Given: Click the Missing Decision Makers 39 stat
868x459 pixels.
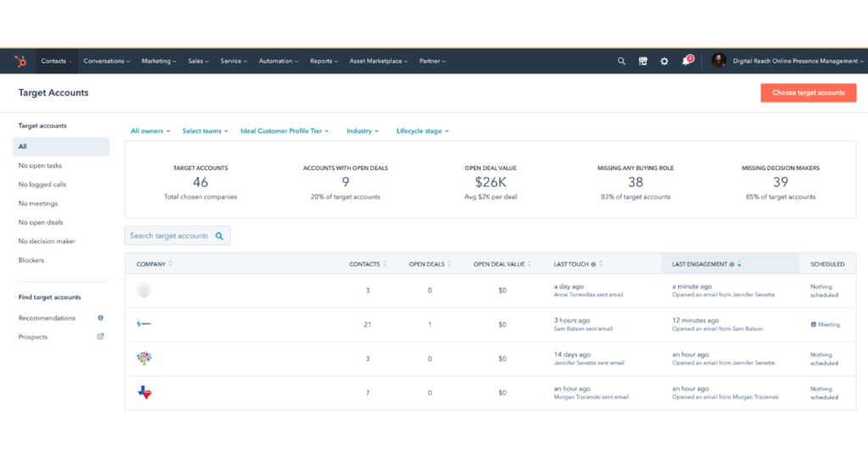Looking at the screenshot, I should [x=781, y=182].
